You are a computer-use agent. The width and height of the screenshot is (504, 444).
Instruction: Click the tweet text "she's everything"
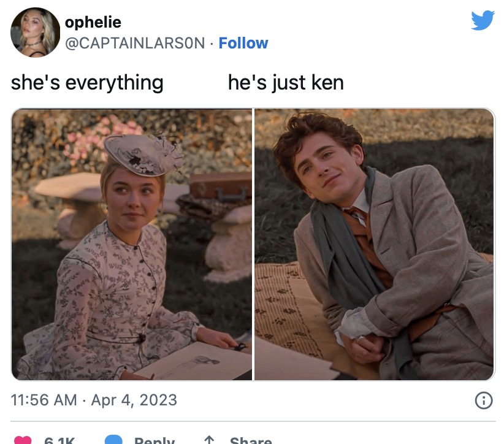click(x=87, y=83)
